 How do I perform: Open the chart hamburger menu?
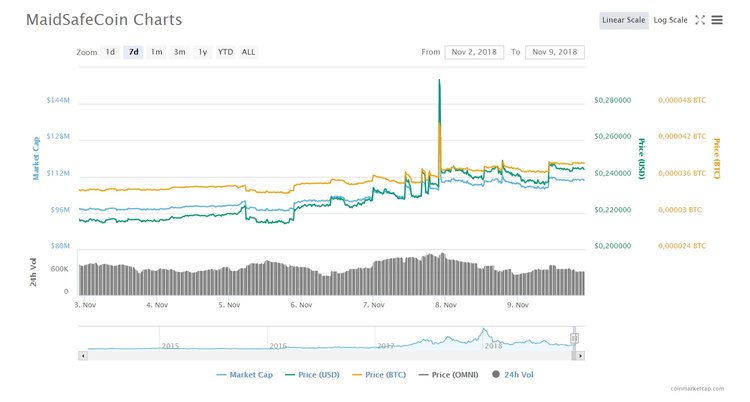click(717, 20)
